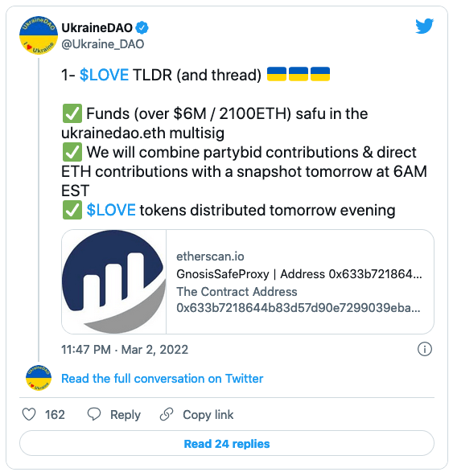Click the 162 likes count

[x=55, y=415]
